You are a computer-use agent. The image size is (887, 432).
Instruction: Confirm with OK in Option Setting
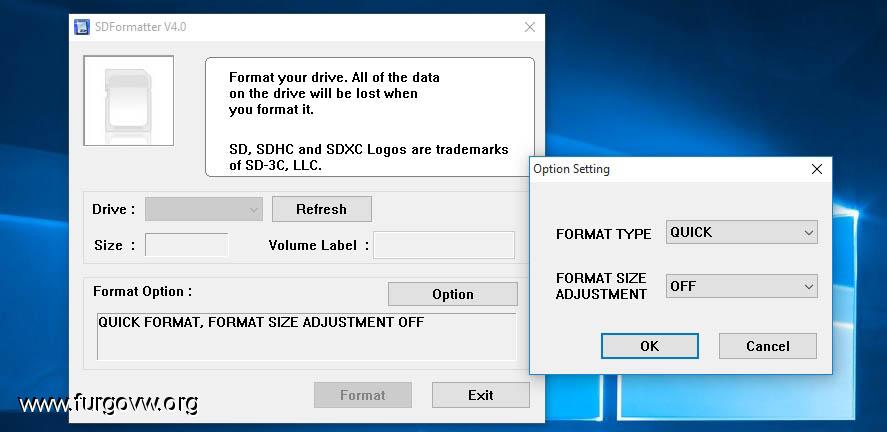click(649, 346)
